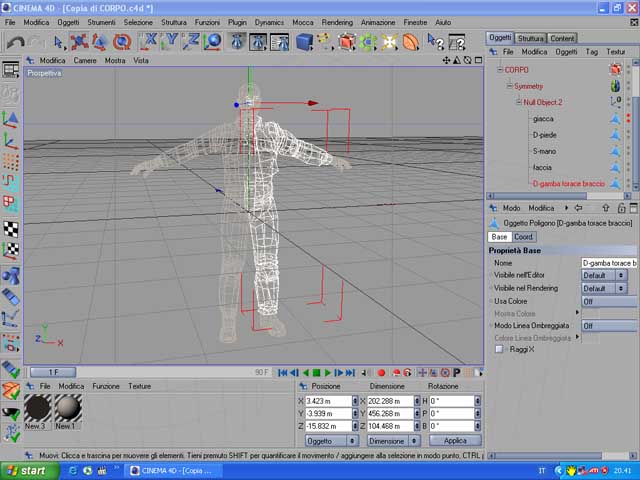Viewport: 640px width, 480px height.
Task: Render the active view
Action: click(237, 42)
